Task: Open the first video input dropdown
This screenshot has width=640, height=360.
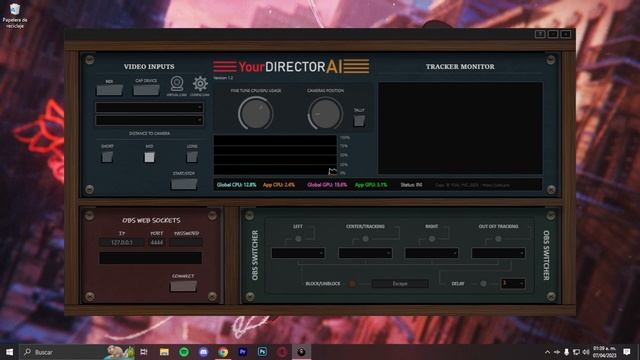Action: (x=149, y=107)
